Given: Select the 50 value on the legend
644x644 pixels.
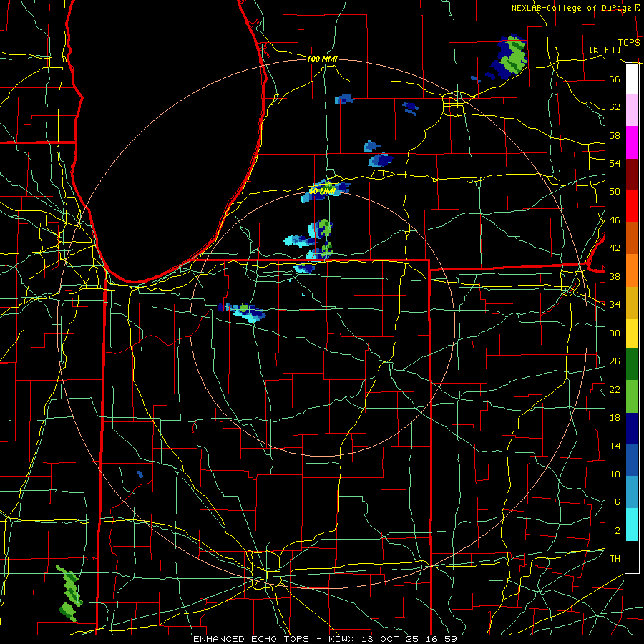Looking at the screenshot, I should [615, 192].
